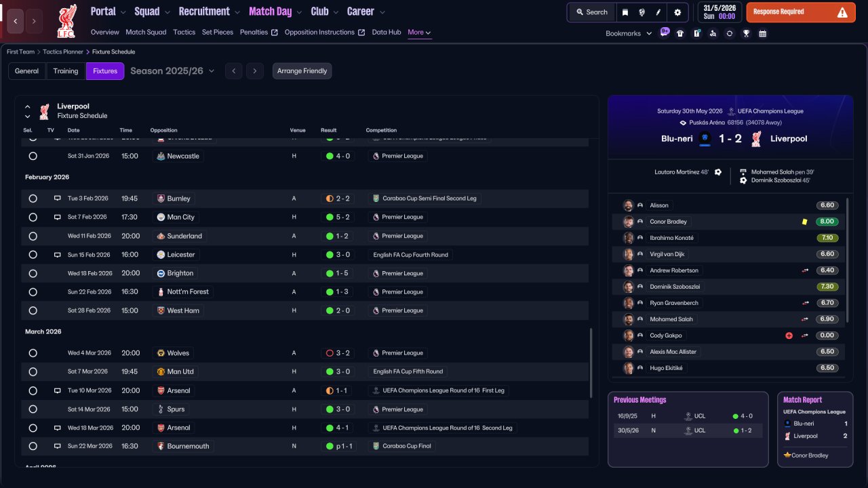Click the Response Required button
868x488 pixels.
pyautogui.click(x=801, y=12)
